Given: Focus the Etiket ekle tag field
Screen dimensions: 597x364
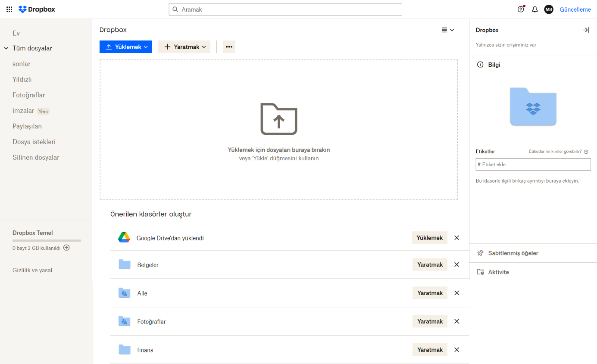Looking at the screenshot, I should pos(533,165).
